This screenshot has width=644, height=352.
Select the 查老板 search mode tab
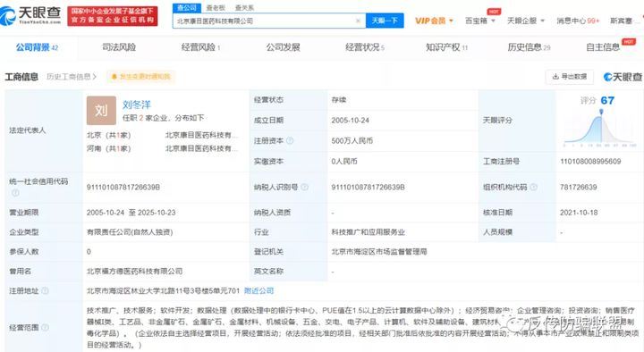[x=216, y=8]
